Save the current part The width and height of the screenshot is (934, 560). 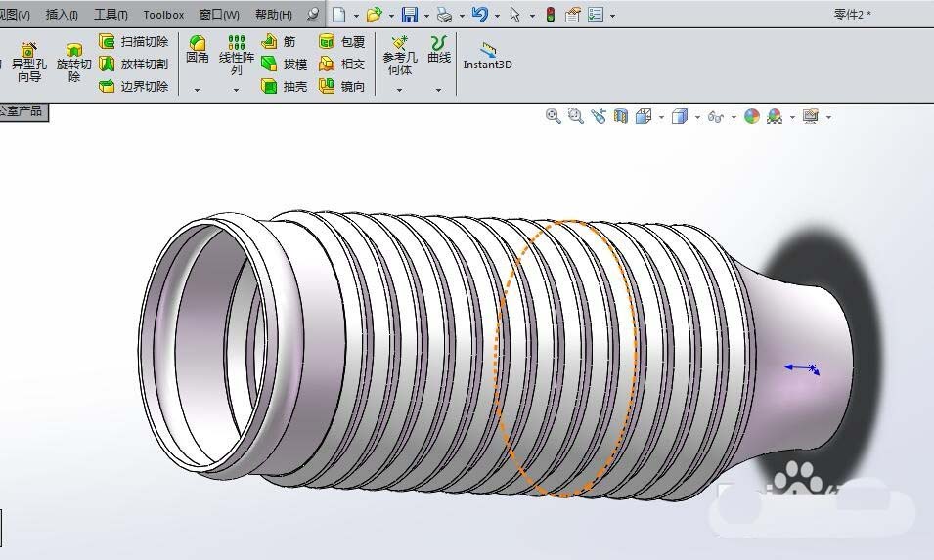(x=410, y=15)
